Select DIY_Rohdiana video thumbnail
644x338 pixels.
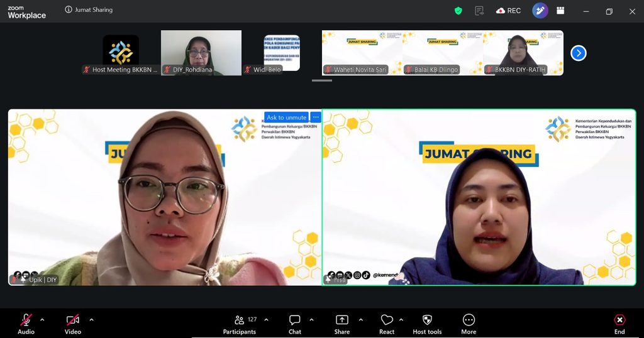tap(201, 53)
